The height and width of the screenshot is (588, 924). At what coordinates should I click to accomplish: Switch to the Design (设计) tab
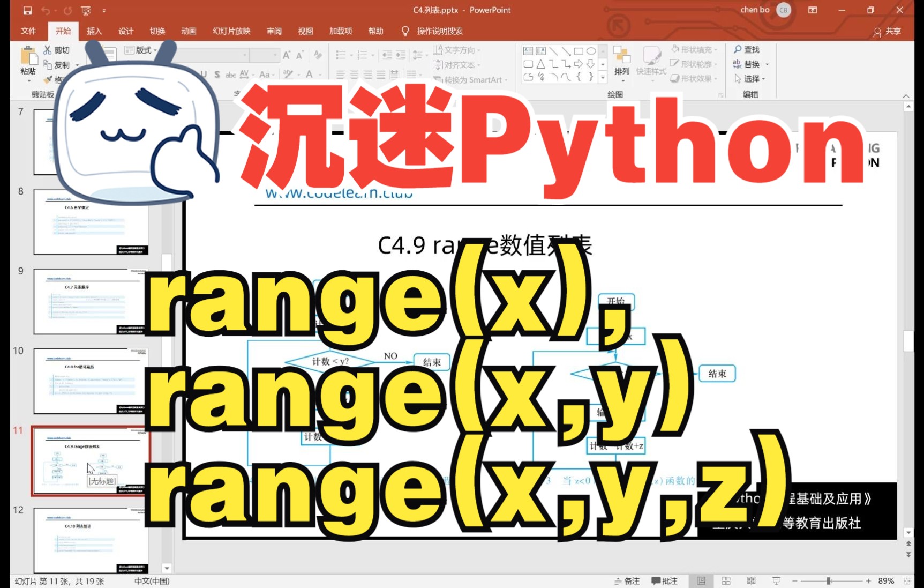tap(126, 31)
